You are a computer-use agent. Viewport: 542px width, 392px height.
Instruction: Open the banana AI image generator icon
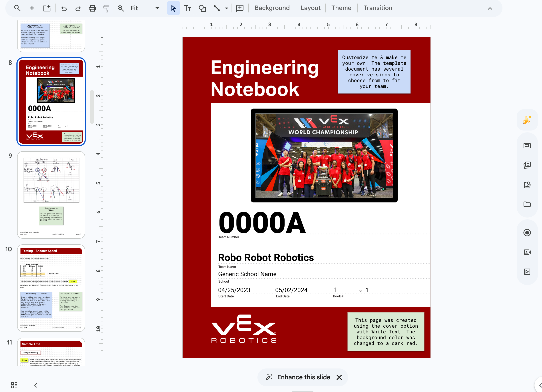point(527,120)
